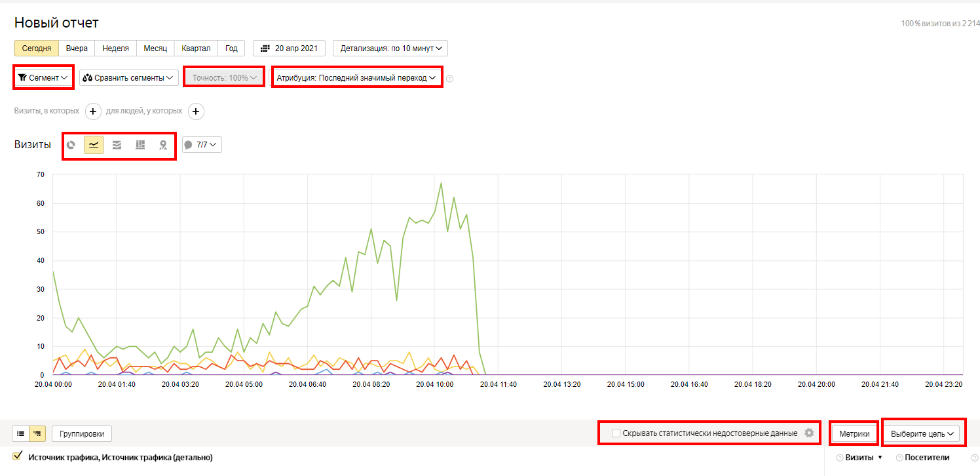Click the 'Визиты' chart heading
This screenshot has height=476, width=980.
point(33,145)
